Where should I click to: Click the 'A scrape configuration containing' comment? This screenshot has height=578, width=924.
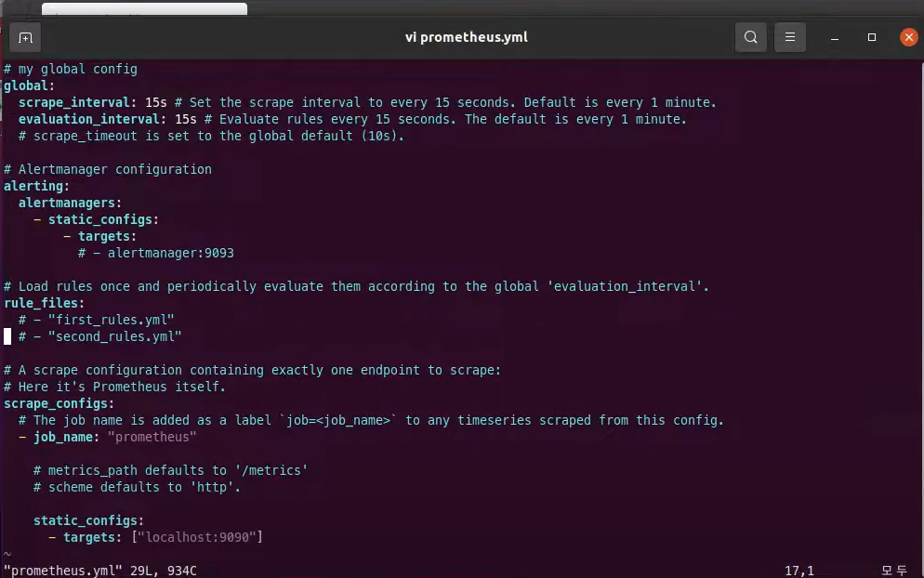click(x=252, y=370)
